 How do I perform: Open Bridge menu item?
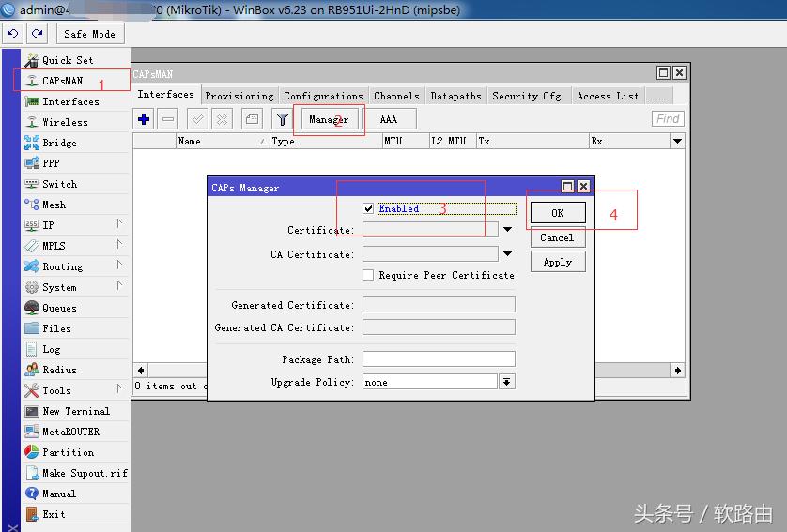pyautogui.click(x=75, y=143)
